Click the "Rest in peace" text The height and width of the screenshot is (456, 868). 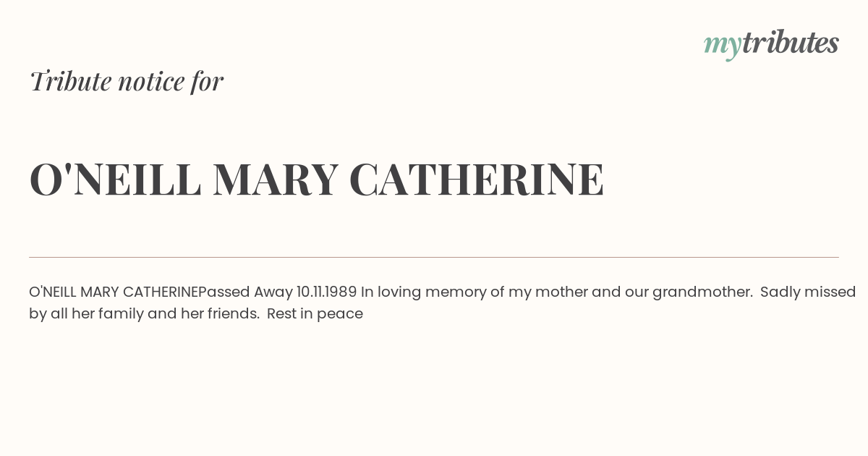point(315,314)
